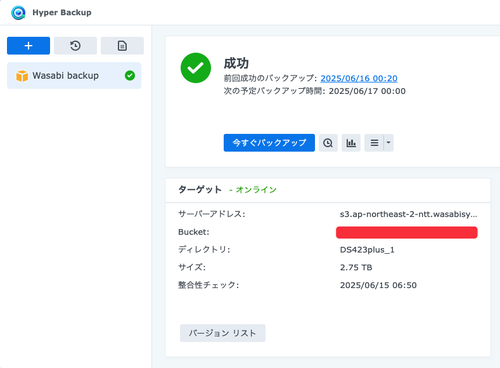
Task: Click the hamburger task menu icon
Action: [x=374, y=143]
